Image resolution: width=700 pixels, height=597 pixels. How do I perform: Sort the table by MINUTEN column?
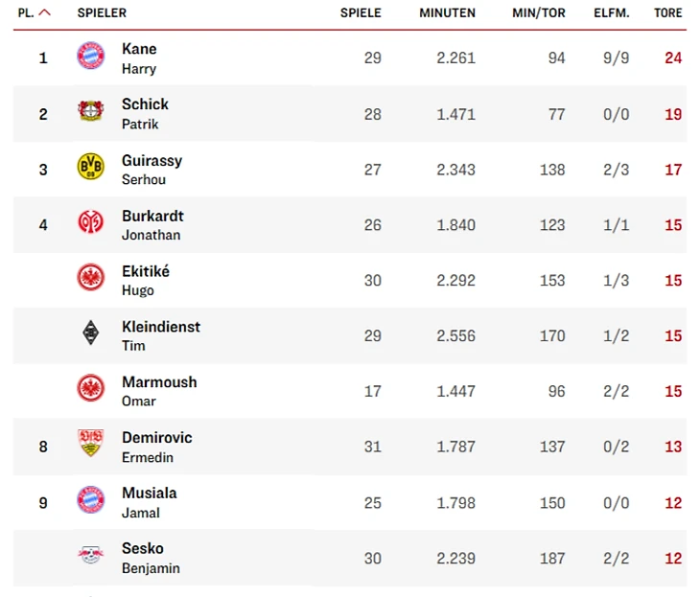tap(447, 13)
